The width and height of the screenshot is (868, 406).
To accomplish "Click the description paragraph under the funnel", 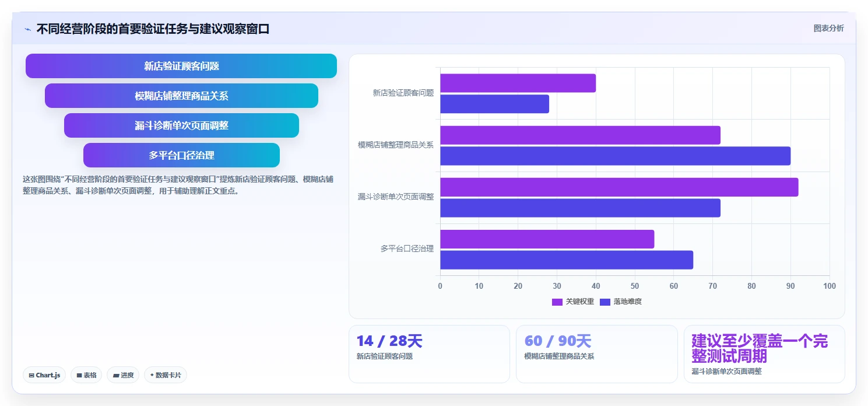I will (178, 185).
